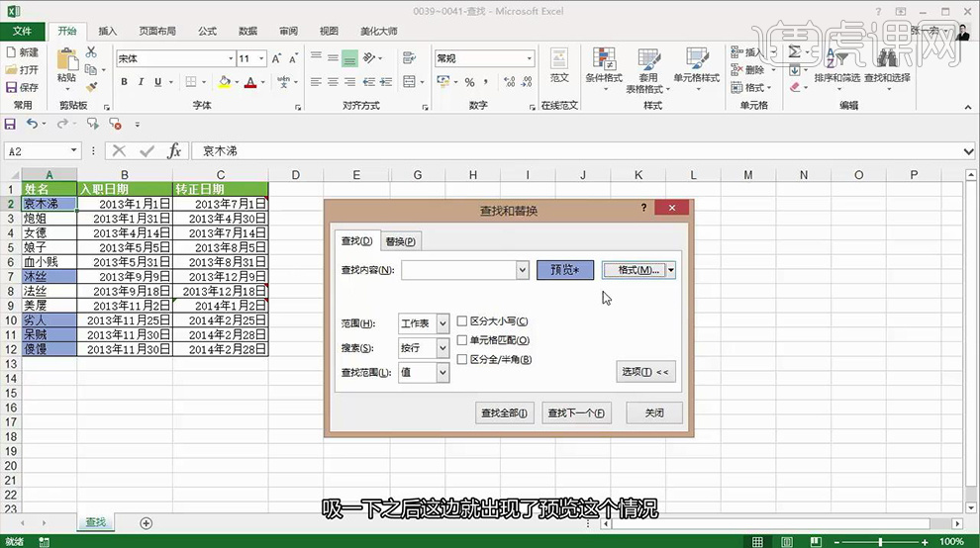The image size is (980, 548).
Task: Open the font name dropdown (宋体)
Action: 231,58
